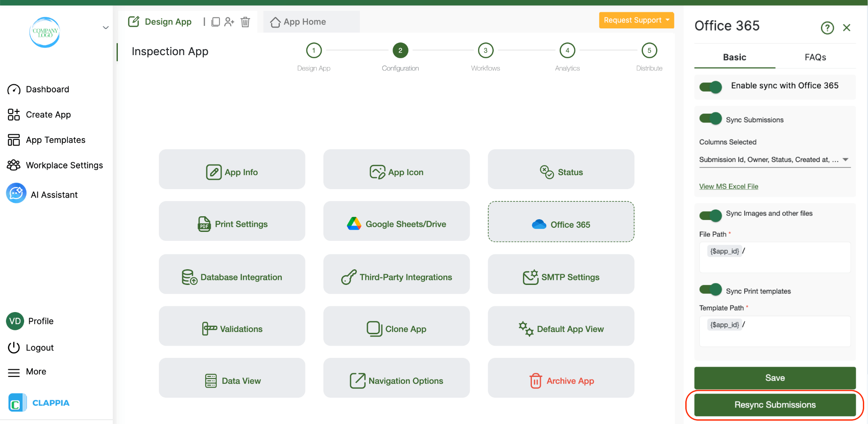Open the Clone App tile

pos(396,326)
